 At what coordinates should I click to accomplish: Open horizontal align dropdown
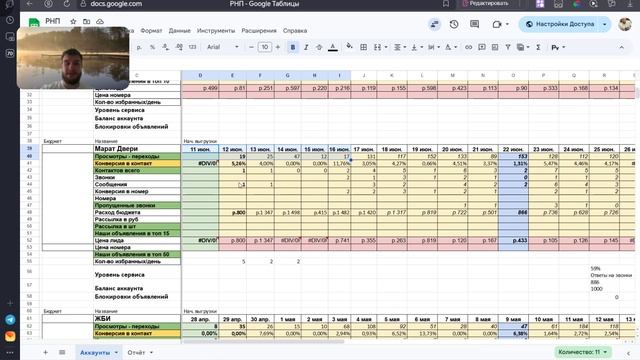pyautogui.click(x=400, y=47)
